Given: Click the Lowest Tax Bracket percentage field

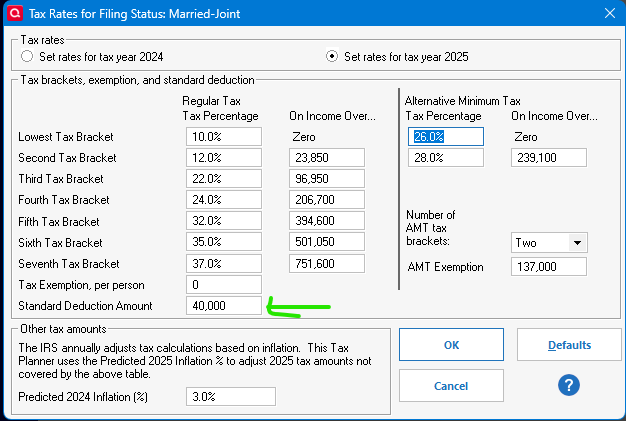Looking at the screenshot, I should (224, 136).
